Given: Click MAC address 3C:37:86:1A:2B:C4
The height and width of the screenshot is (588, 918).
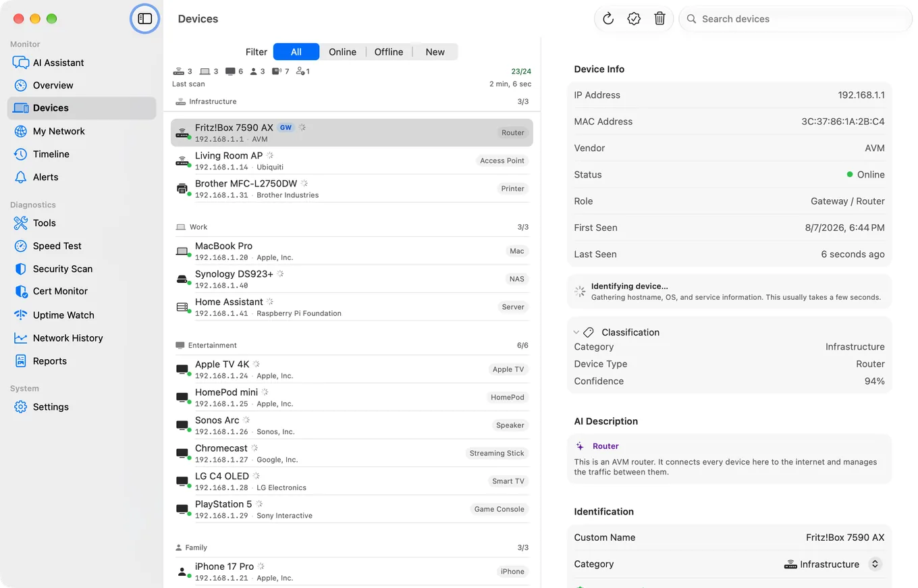Looking at the screenshot, I should [843, 122].
